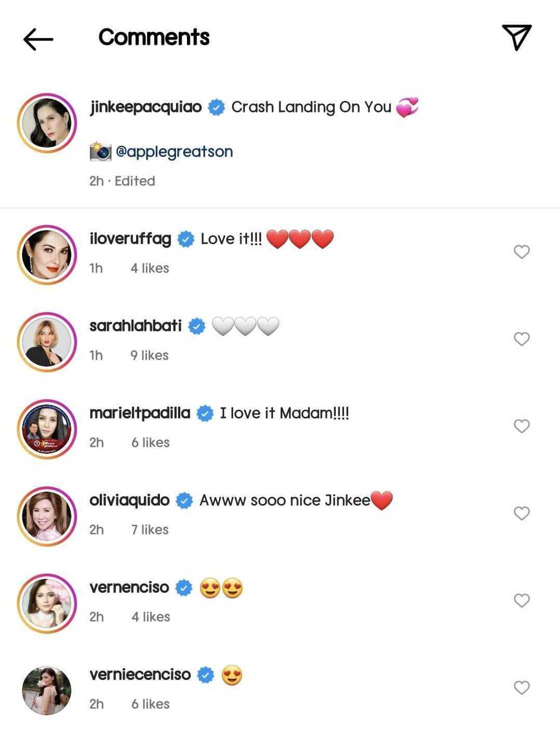Screen dimensions: 560x742
Task: Tap marieltpadilla's avatar thumbnail
Action: 47,429
